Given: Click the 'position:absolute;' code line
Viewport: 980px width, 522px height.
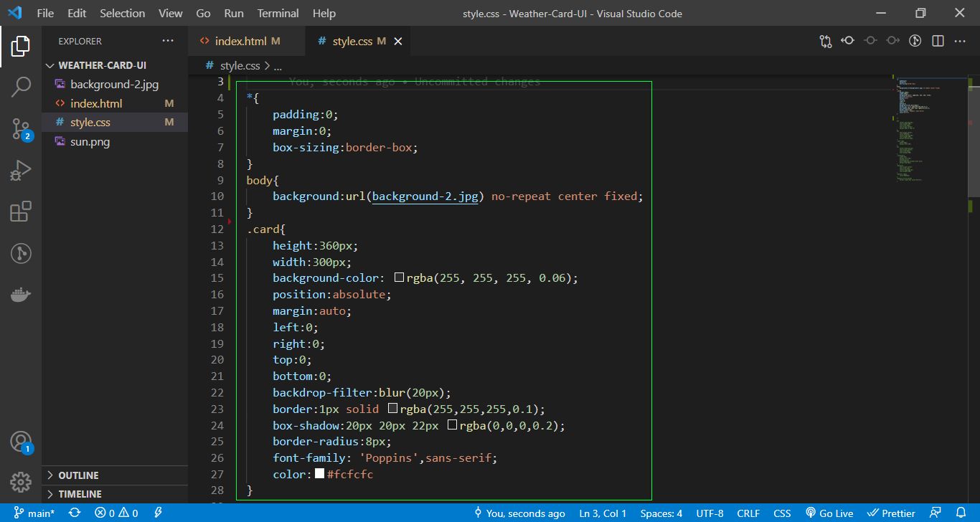Looking at the screenshot, I should (x=332, y=294).
